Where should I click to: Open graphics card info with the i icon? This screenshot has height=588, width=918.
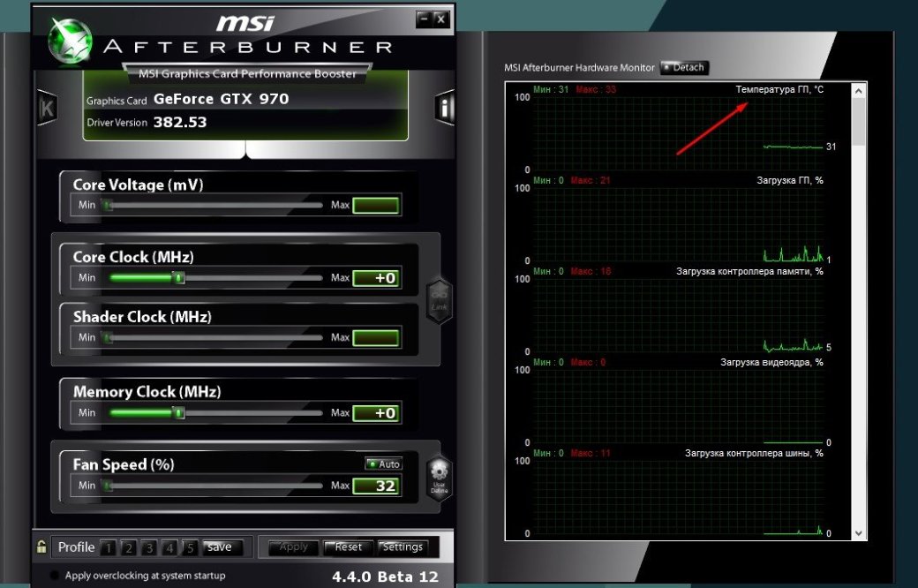[446, 108]
